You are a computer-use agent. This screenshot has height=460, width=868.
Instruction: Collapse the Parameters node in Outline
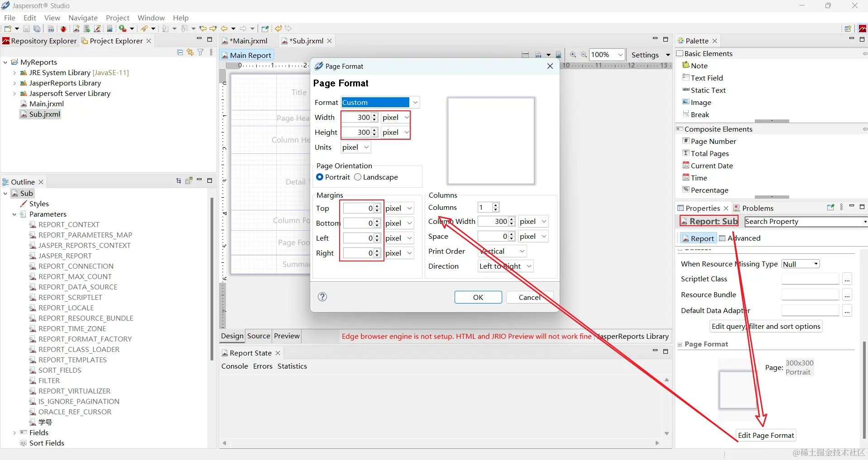pos(14,214)
